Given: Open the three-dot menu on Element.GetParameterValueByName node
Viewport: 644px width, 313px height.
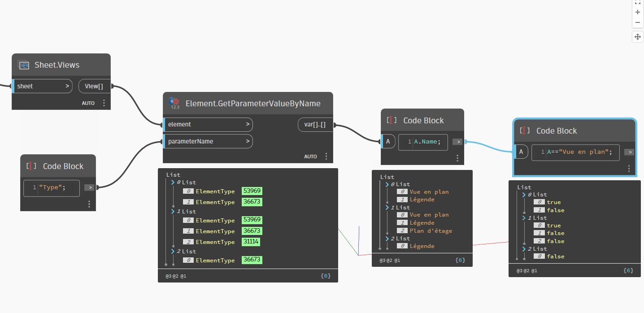Looking at the screenshot, I should click(x=326, y=156).
